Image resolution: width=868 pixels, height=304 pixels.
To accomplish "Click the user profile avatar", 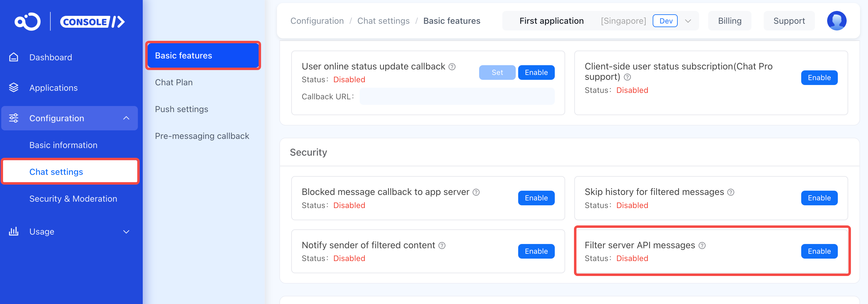I will tap(836, 21).
